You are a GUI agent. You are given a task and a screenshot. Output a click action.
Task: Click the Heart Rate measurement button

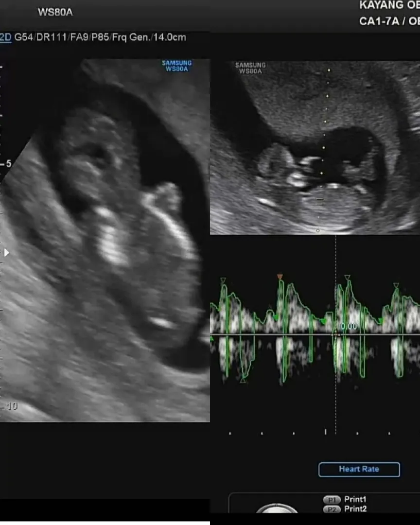(359, 470)
